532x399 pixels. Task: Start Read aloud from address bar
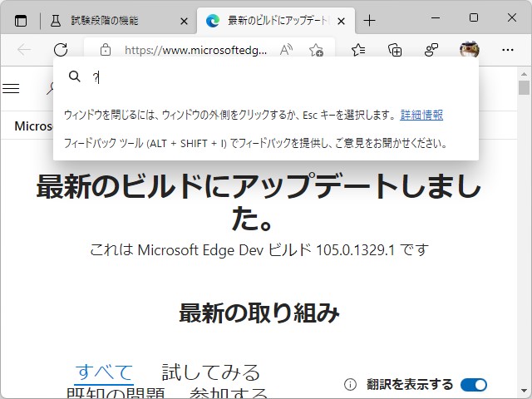pyautogui.click(x=286, y=50)
